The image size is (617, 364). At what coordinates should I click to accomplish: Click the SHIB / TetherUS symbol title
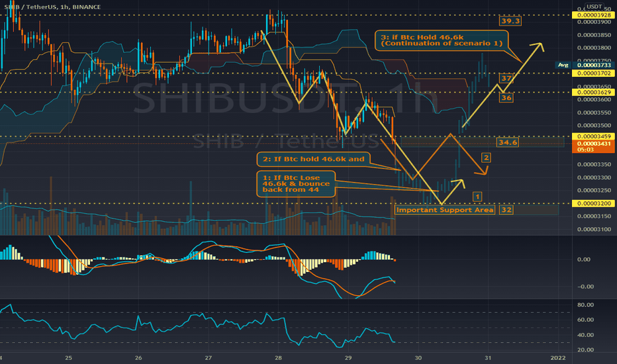(x=52, y=7)
